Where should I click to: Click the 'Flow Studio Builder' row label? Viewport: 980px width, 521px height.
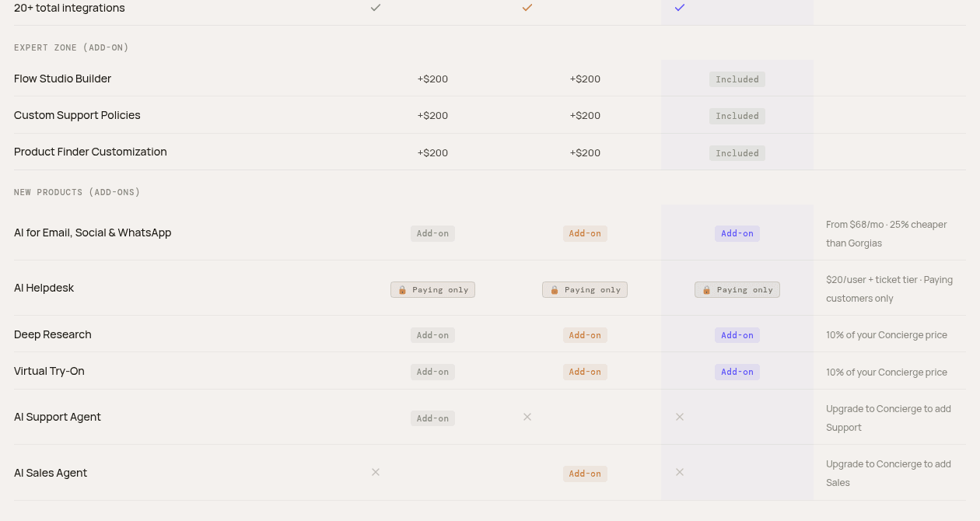click(62, 79)
